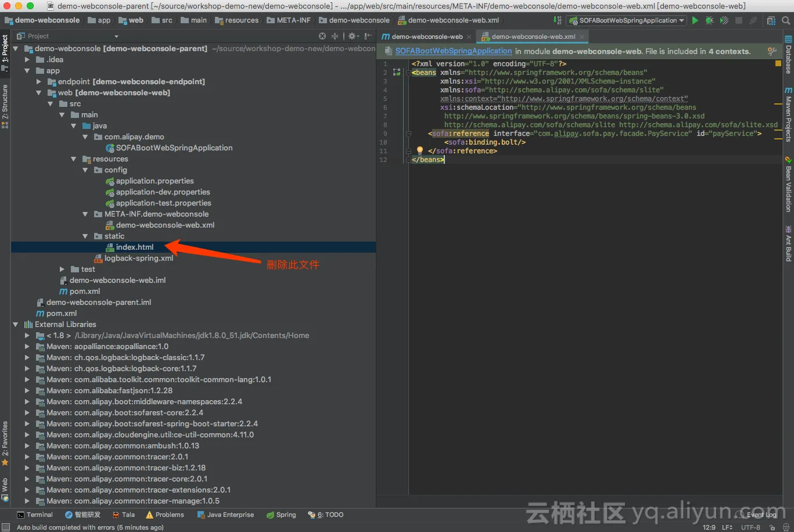Image resolution: width=794 pixels, height=532 pixels.
Task: Collapse all nodes in Project panel
Action: coord(335,36)
